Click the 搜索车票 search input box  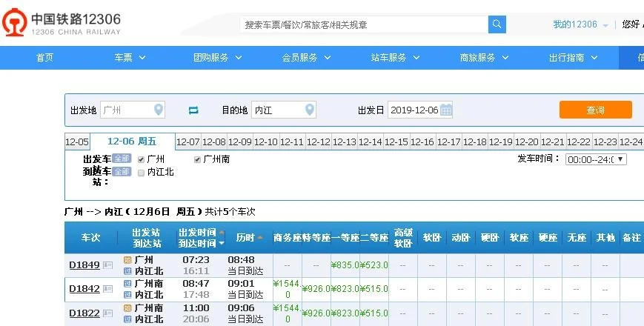364,24
